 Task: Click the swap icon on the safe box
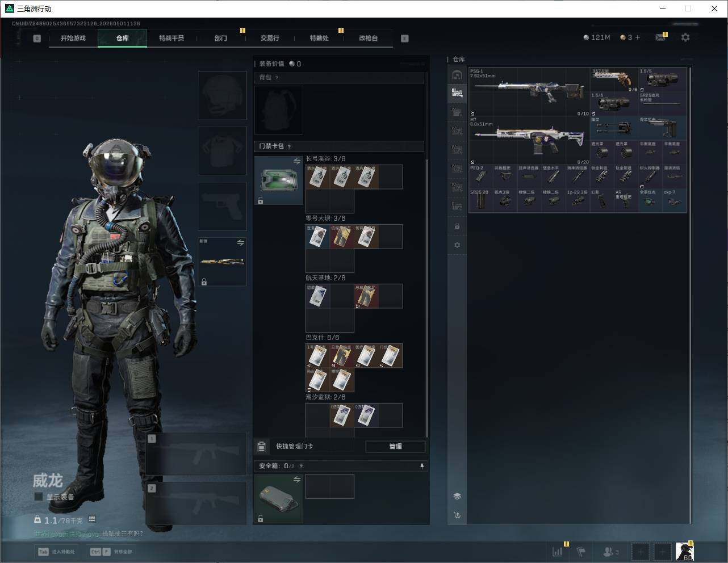tap(297, 480)
